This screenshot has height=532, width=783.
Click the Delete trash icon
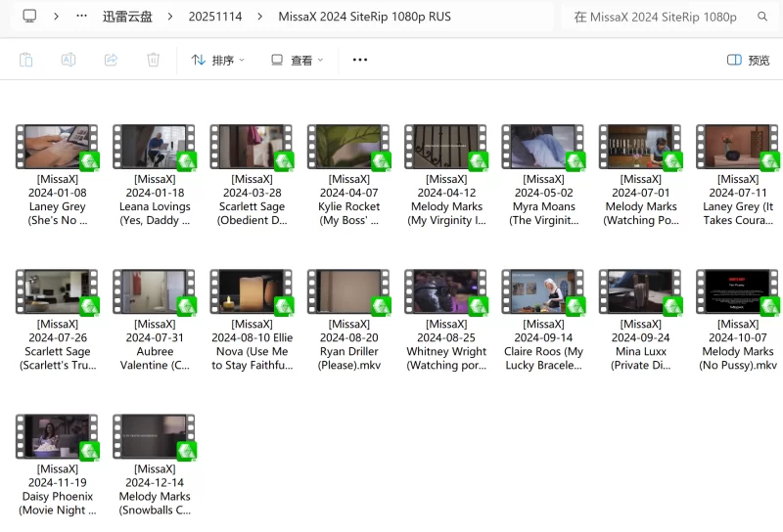click(154, 60)
